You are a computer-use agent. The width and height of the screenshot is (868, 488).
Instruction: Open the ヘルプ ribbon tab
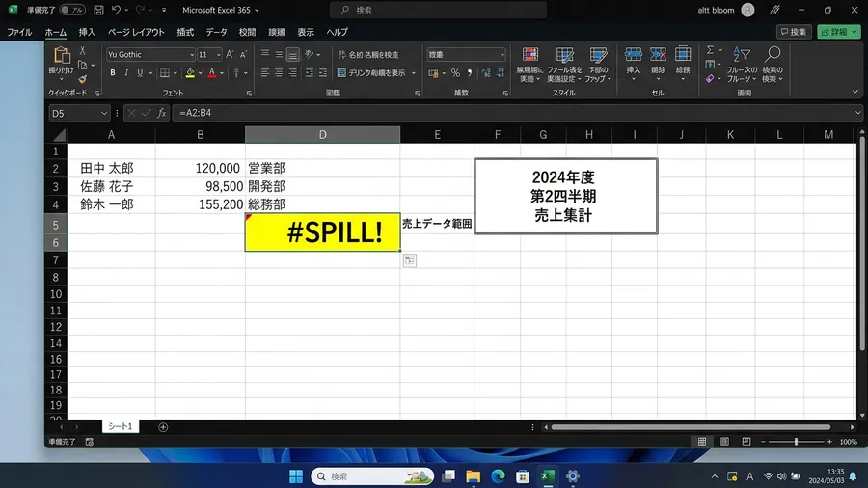click(338, 32)
